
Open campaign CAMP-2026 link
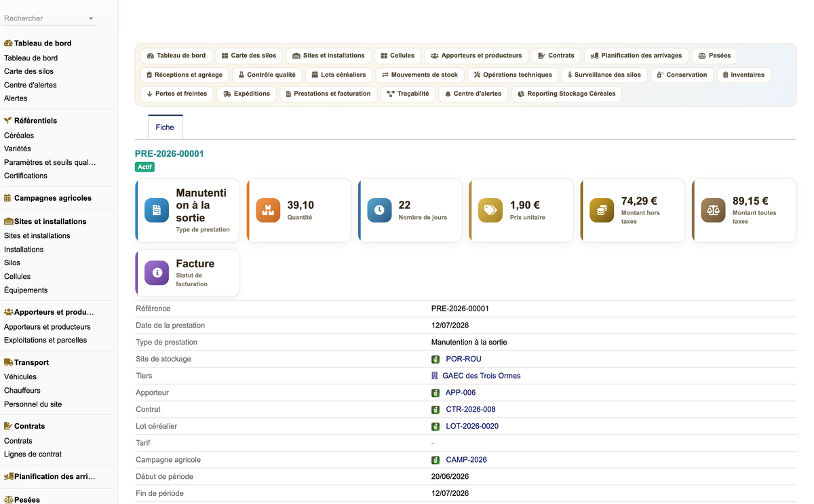pyautogui.click(x=466, y=460)
